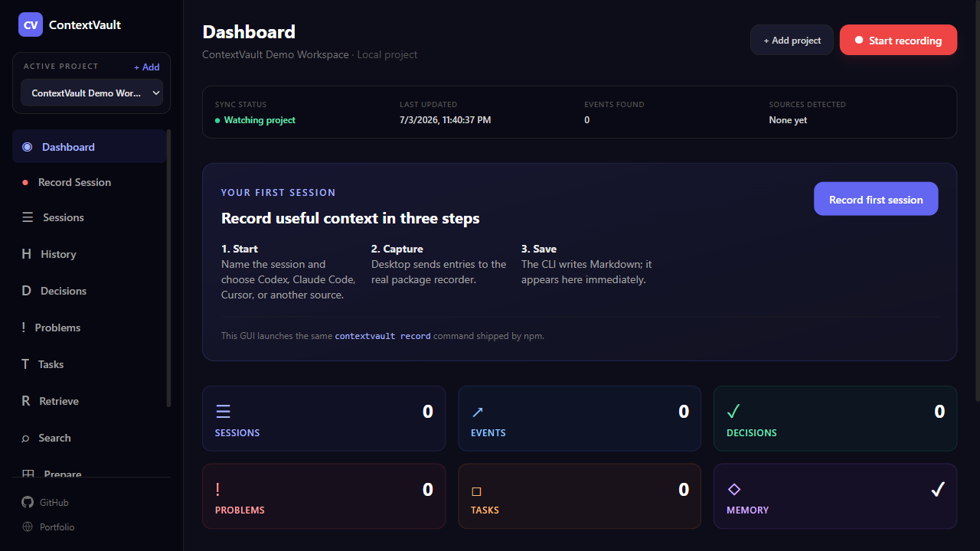The width and height of the screenshot is (980, 551).
Task: Click the 'Dashboard' page title
Action: (x=249, y=32)
